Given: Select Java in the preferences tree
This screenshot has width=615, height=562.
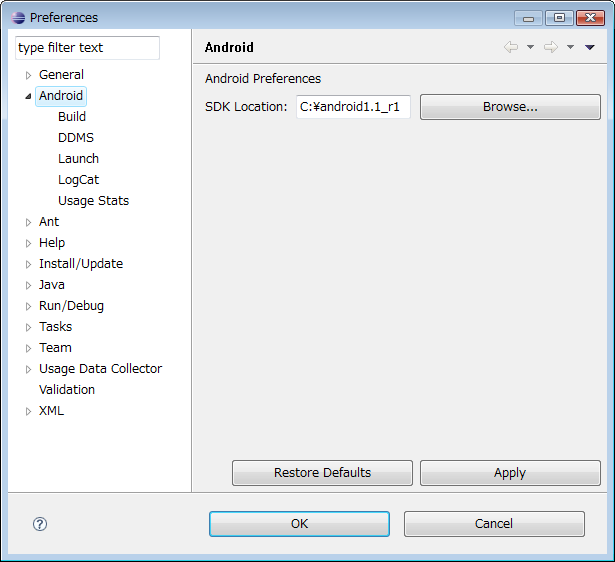Looking at the screenshot, I should [x=51, y=285].
